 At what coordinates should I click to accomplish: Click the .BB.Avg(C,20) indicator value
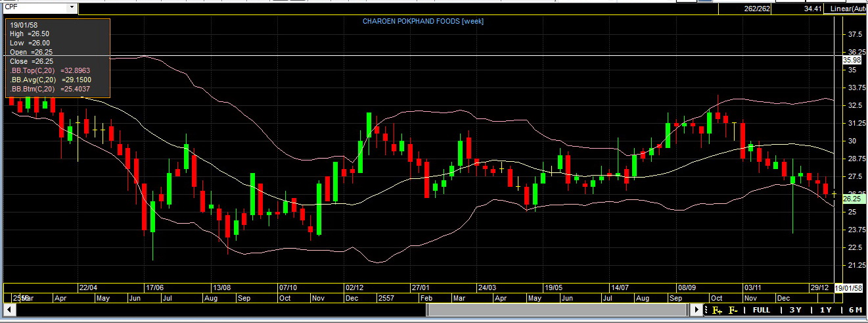50,79
